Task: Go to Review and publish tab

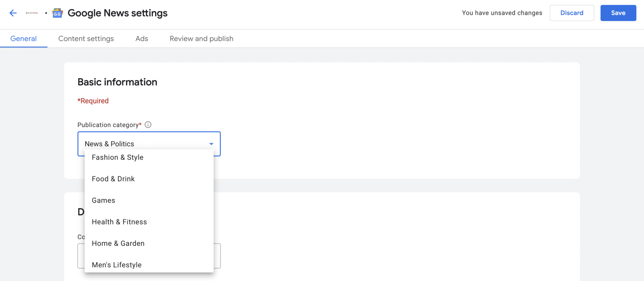Action: point(201,39)
